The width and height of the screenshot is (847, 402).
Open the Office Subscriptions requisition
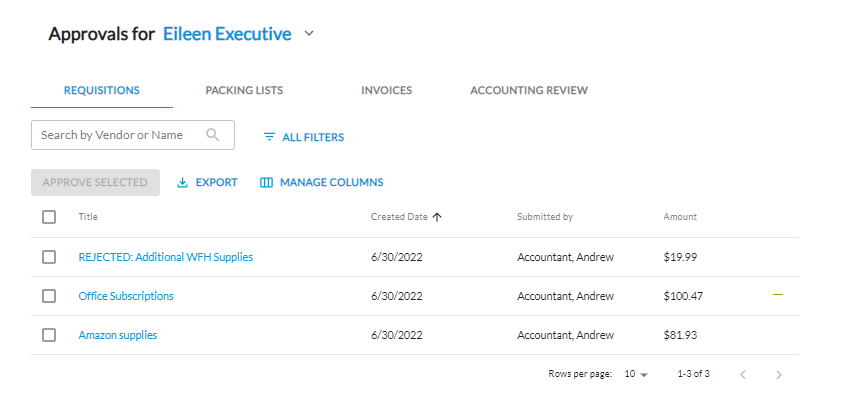coord(126,296)
